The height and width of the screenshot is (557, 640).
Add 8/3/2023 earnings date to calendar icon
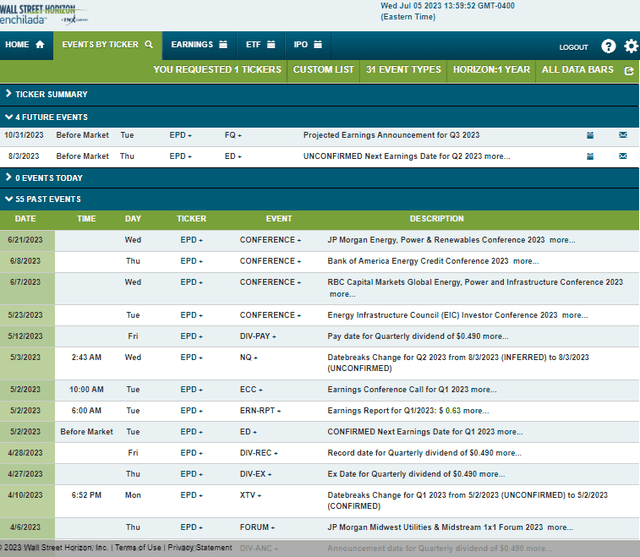(x=590, y=156)
